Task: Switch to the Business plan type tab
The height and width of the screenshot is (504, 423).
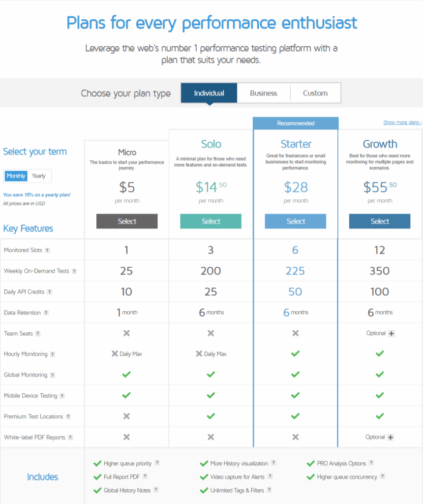Action: coord(264,93)
